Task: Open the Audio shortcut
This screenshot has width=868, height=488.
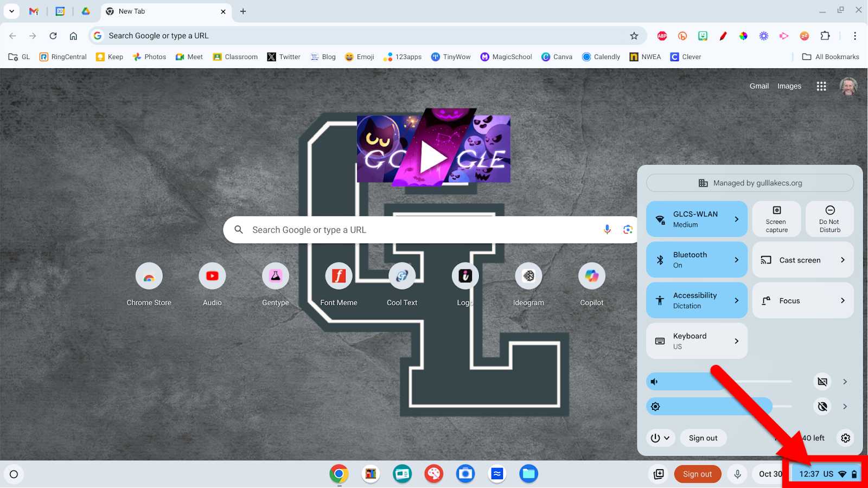Action: [x=212, y=285]
